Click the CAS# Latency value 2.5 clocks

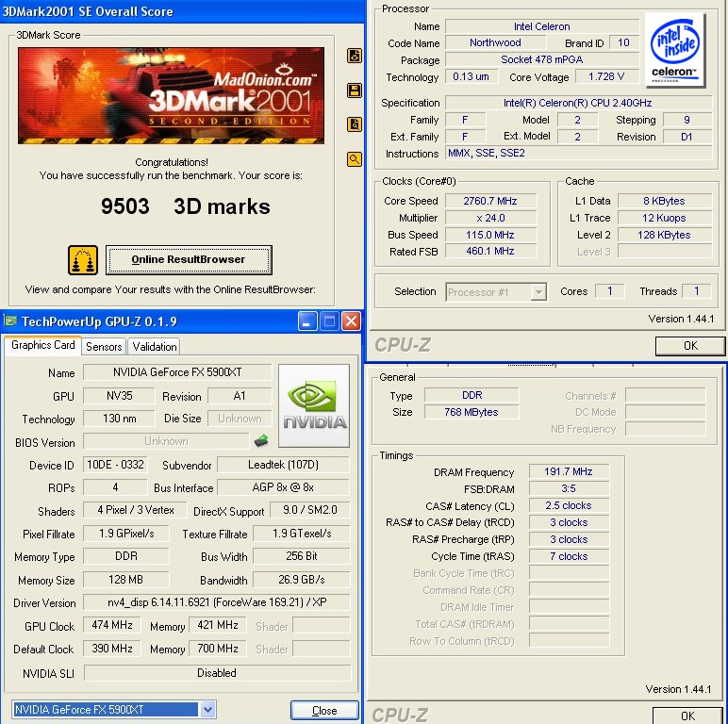tap(569, 505)
